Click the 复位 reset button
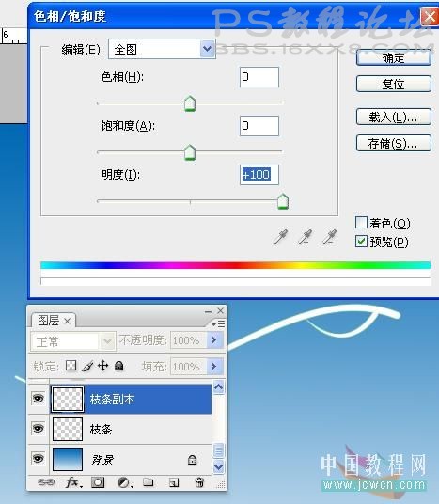Image resolution: width=439 pixels, height=504 pixels. coord(393,85)
